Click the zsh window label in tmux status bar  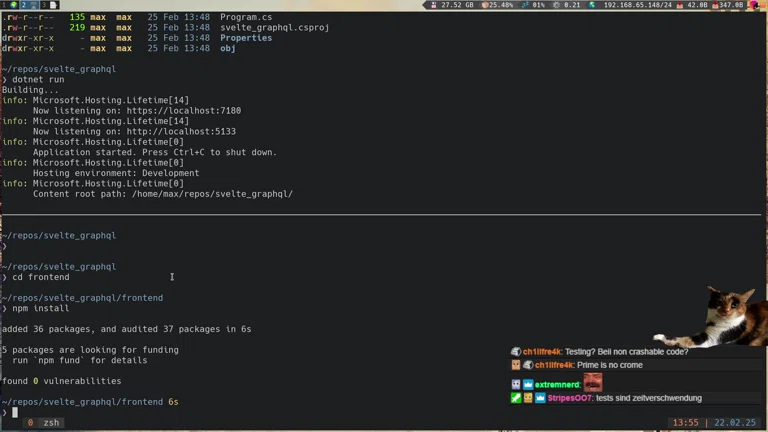tap(51, 423)
